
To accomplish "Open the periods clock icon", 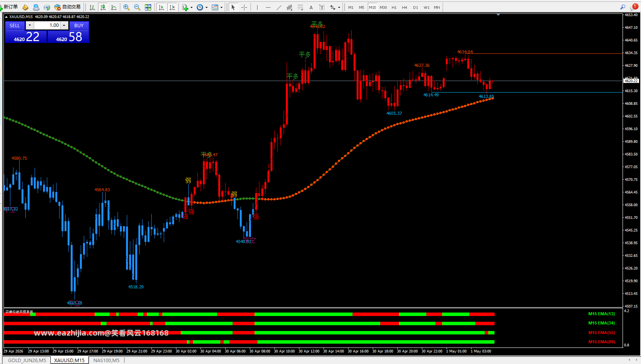I will tap(200, 7).
